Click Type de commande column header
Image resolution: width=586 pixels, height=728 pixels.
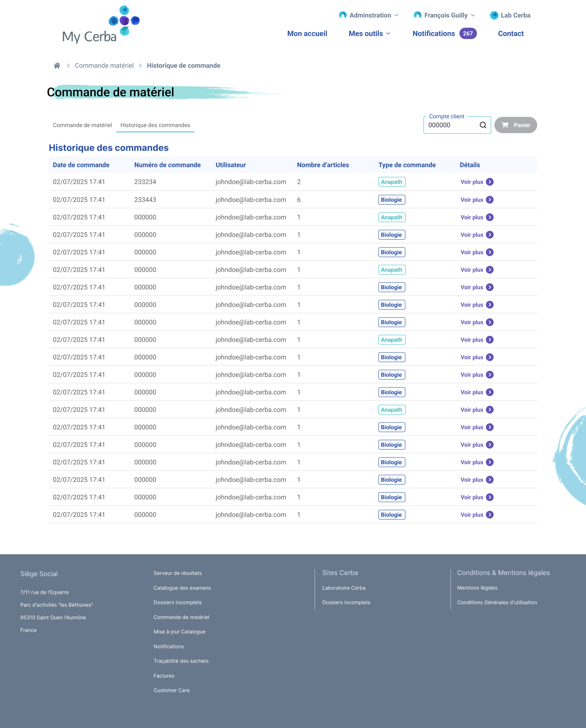[407, 165]
